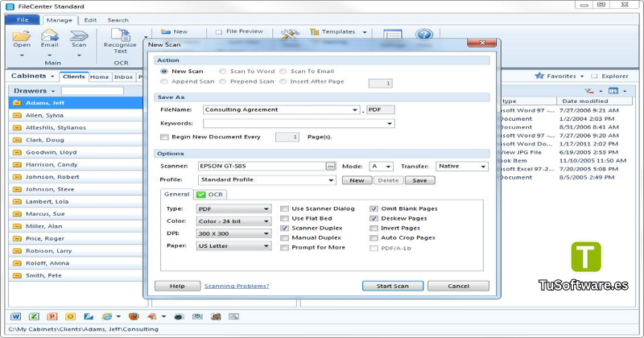Open the Mode dropdown
Screen dimensions: 644x338
tap(388, 167)
